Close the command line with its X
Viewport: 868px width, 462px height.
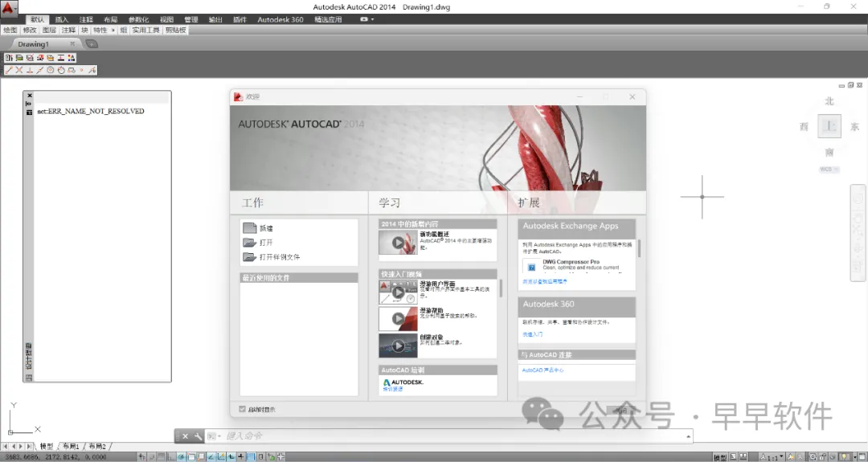[186, 436]
